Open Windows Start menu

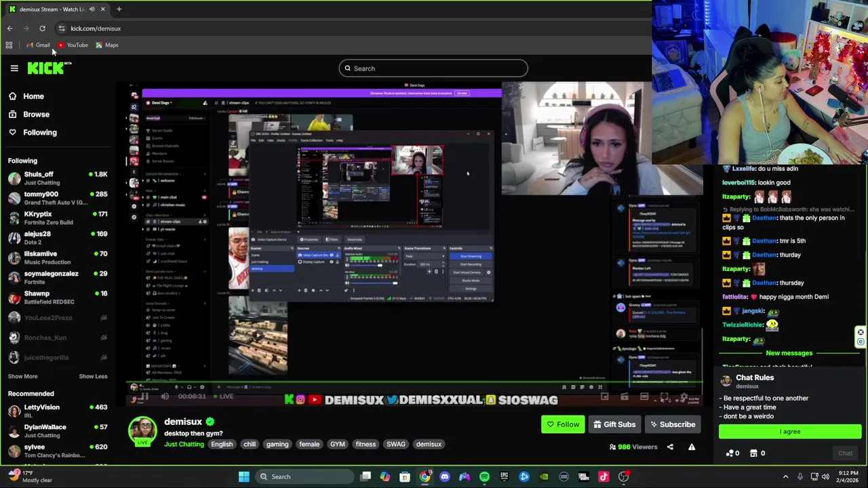point(244,476)
